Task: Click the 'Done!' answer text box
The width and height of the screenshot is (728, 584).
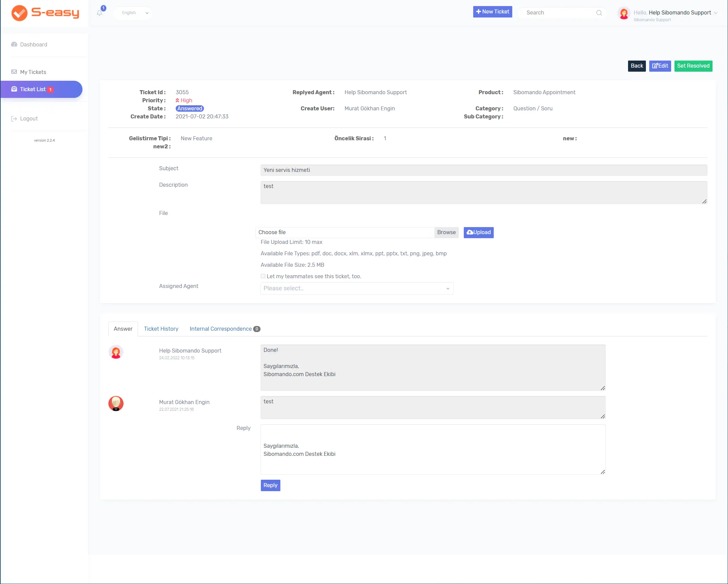Action: point(433,368)
